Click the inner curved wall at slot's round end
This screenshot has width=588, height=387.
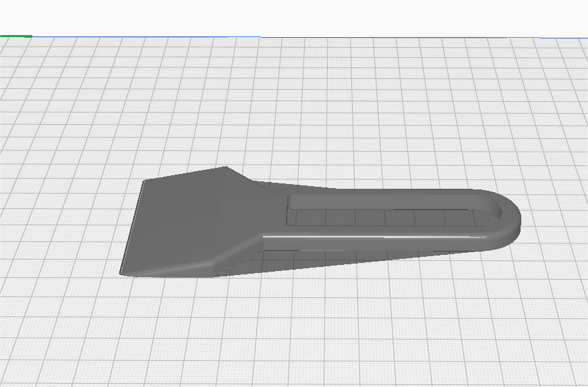[498, 208]
